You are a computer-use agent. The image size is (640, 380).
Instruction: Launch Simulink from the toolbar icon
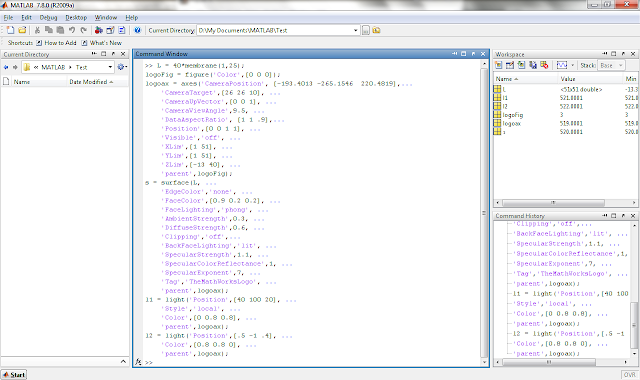(x=98, y=30)
